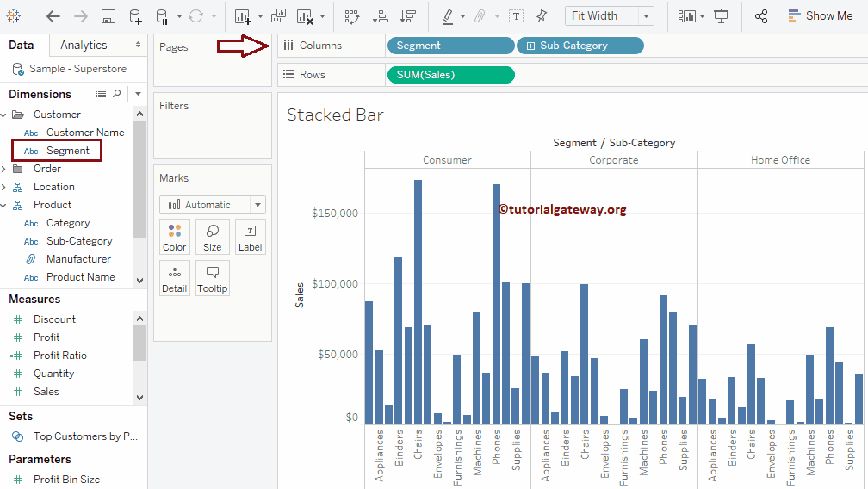Viewport: 868px width, 489px height.
Task: Click the Share icon in toolbar
Action: [761, 16]
